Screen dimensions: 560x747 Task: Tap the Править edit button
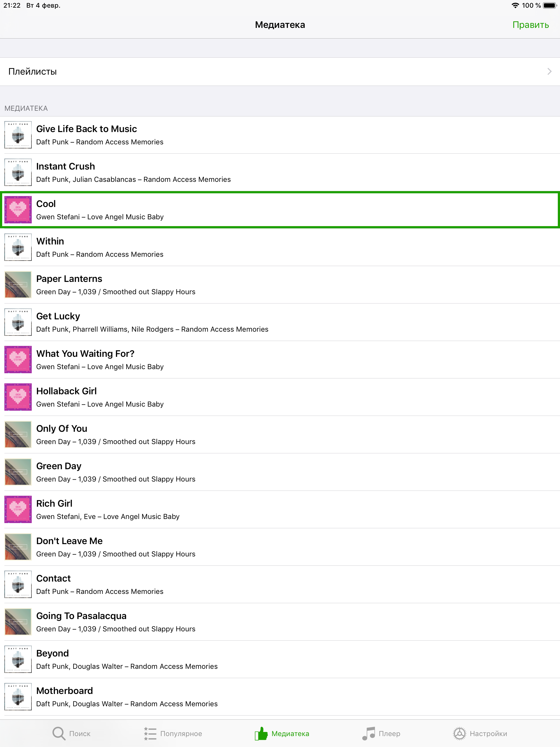click(x=530, y=25)
